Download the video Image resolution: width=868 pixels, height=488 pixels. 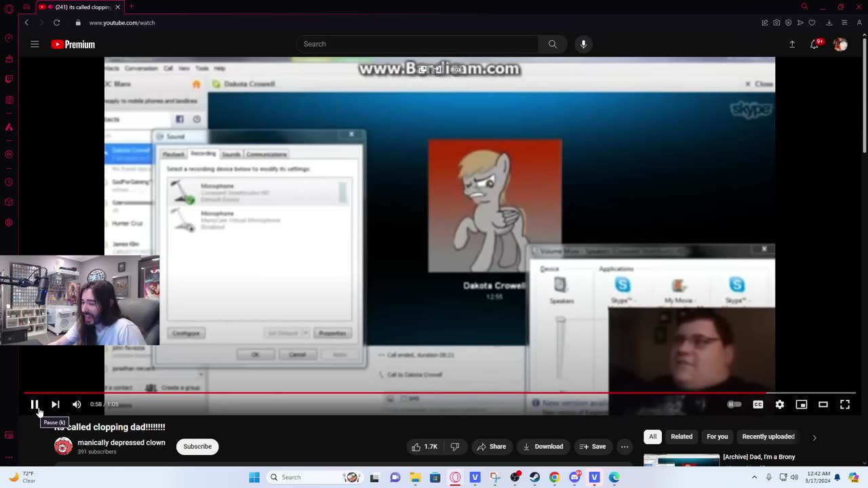pos(542,447)
